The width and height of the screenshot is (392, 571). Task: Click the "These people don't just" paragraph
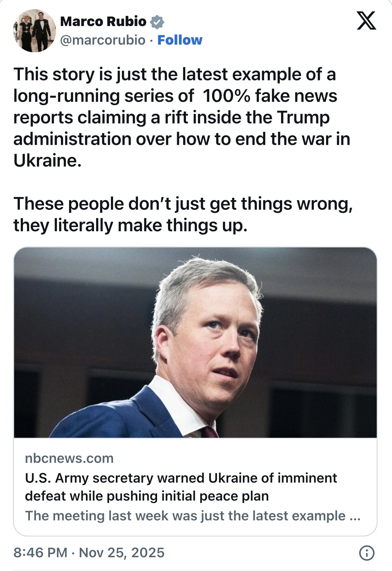click(x=183, y=214)
